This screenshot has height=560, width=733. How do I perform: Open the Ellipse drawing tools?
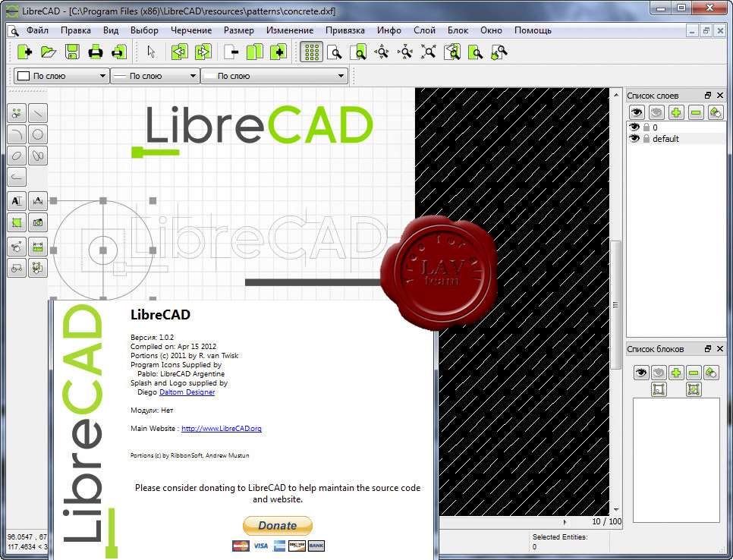[x=17, y=156]
